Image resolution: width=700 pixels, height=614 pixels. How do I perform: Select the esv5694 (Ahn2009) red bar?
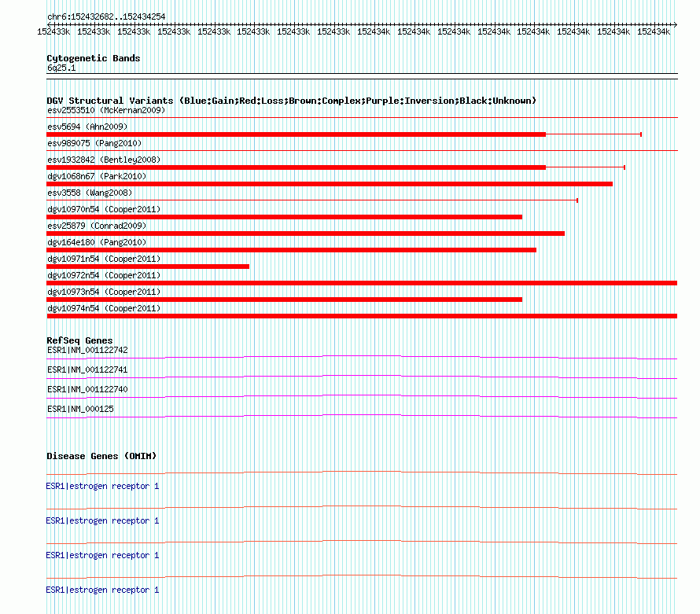[x=296, y=134]
